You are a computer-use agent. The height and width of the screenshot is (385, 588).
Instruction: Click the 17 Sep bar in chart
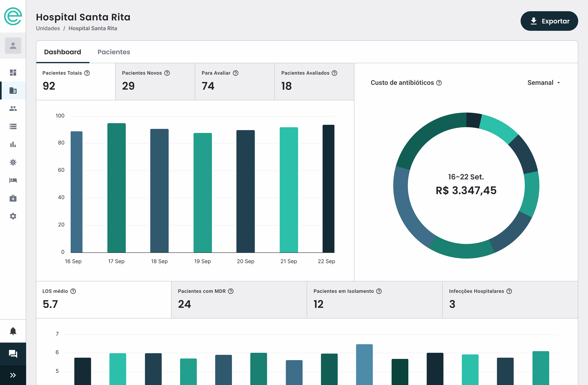coord(116,188)
